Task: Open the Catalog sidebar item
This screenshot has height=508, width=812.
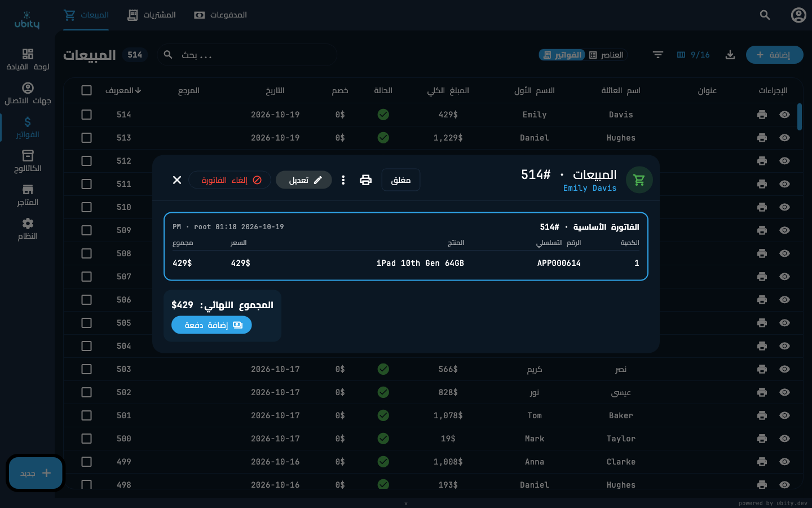Action: point(28,161)
